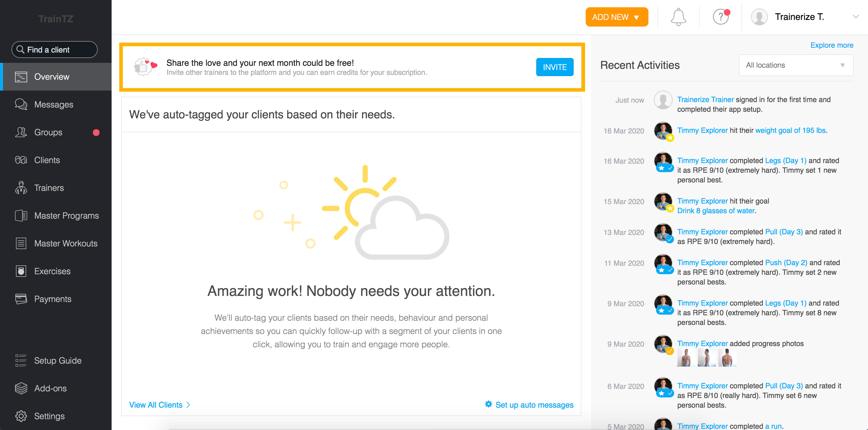Screen dimensions: 868x430
Task: Select the Payments card icon
Action: [21, 299]
